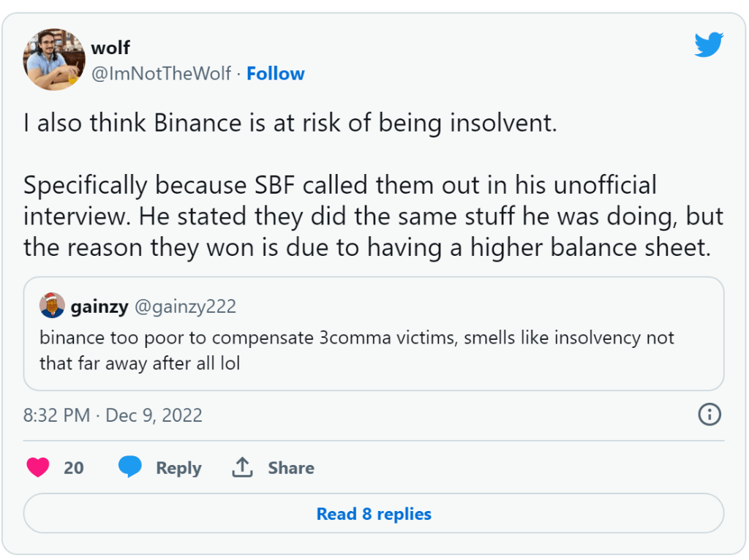Like the tweet with the heart icon
749x560 pixels.
38,467
